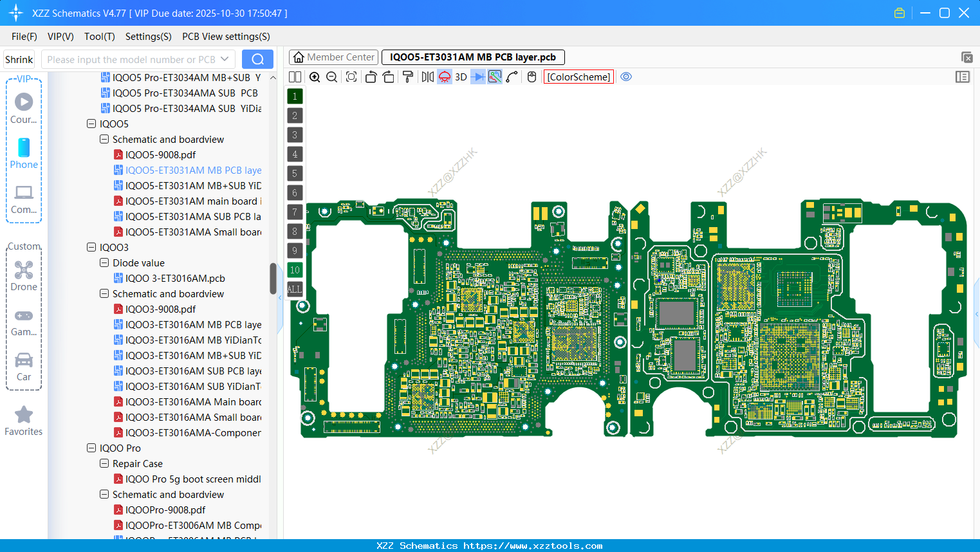The image size is (980, 552).
Task: Open the PCB View settings menu
Action: point(225,37)
